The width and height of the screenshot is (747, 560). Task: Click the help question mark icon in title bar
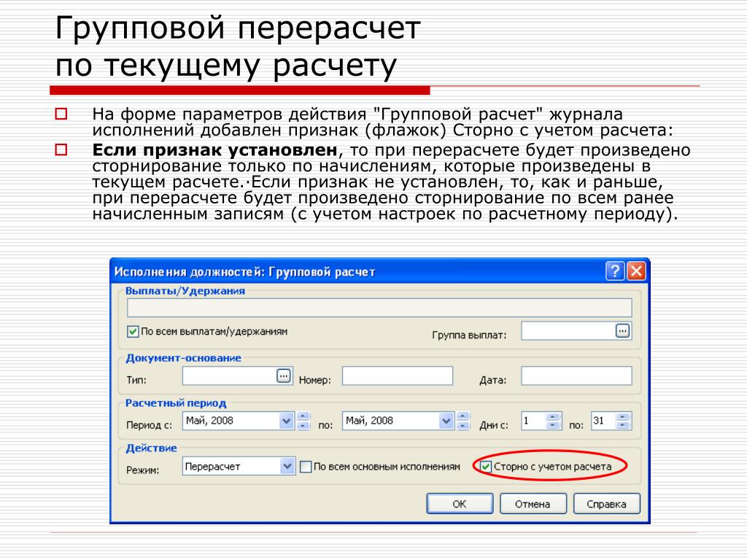pyautogui.click(x=615, y=271)
